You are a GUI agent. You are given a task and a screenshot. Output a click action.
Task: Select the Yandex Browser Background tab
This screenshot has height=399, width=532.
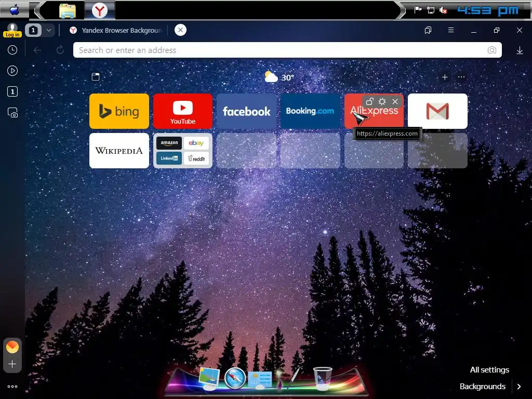(x=116, y=30)
